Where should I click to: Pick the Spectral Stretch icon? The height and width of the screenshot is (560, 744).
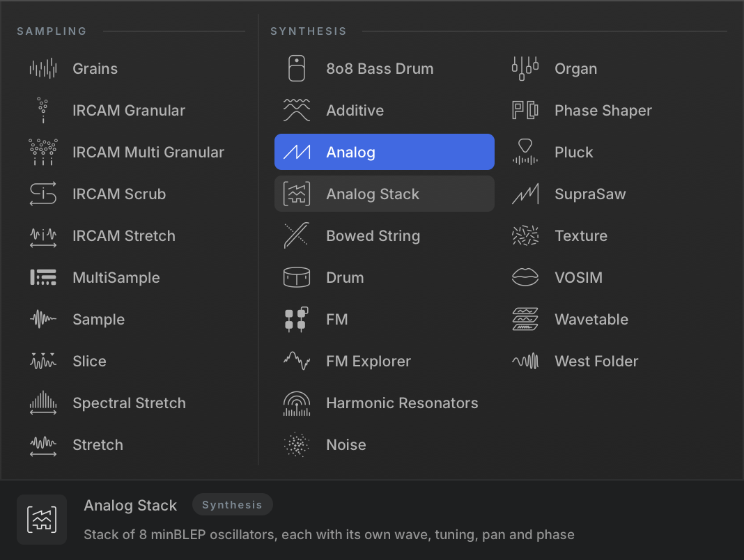tap(43, 403)
